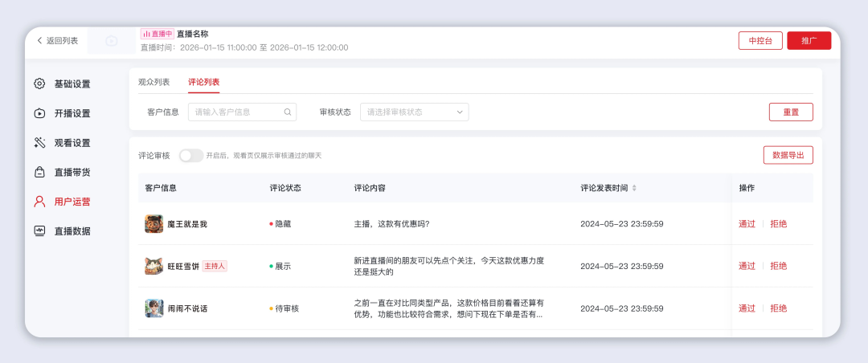Switch to the 观众列表 tab
868x363 pixels.
click(154, 82)
